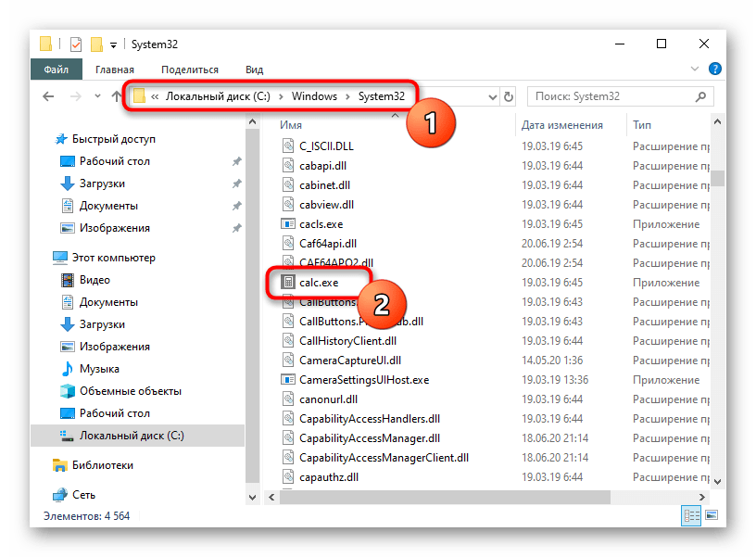Select the CapabilityAccessManagerClient.dll file

384,458
